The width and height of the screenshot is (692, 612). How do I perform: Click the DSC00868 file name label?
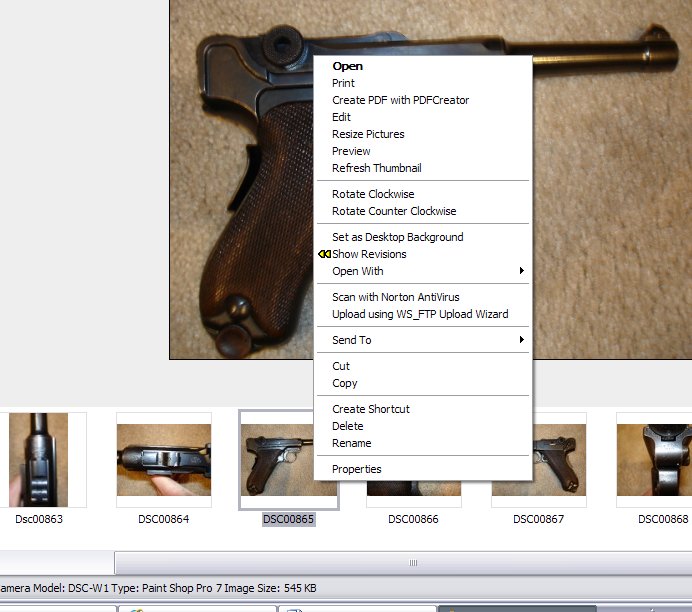[x=663, y=519]
